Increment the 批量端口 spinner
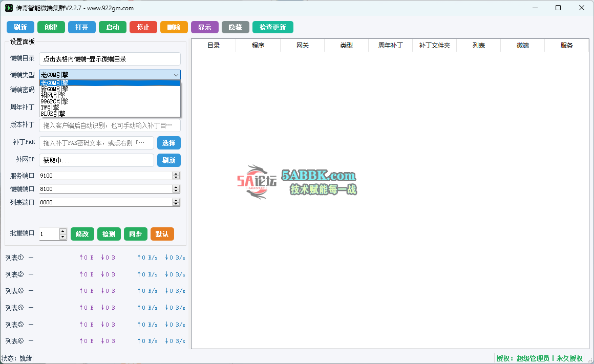This screenshot has height=364, width=594. (63, 231)
